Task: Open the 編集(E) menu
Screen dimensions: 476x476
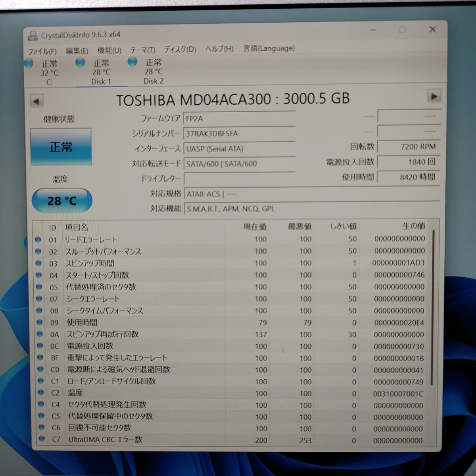Action: click(77, 51)
